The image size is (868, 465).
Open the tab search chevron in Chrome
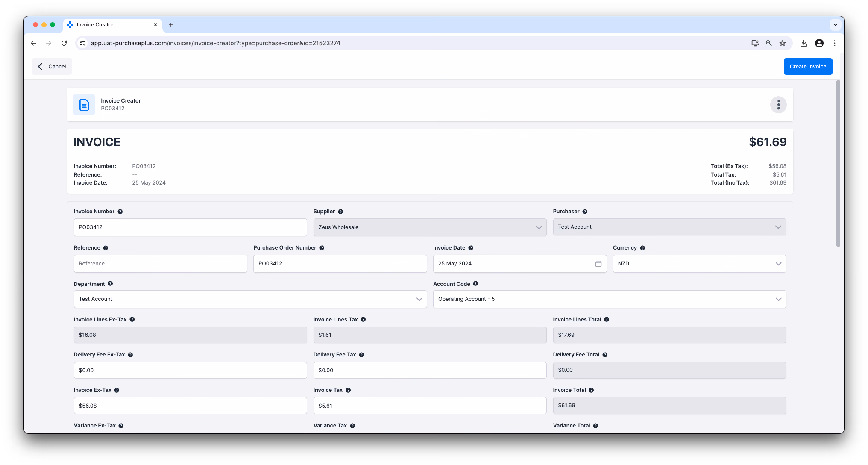(x=835, y=25)
